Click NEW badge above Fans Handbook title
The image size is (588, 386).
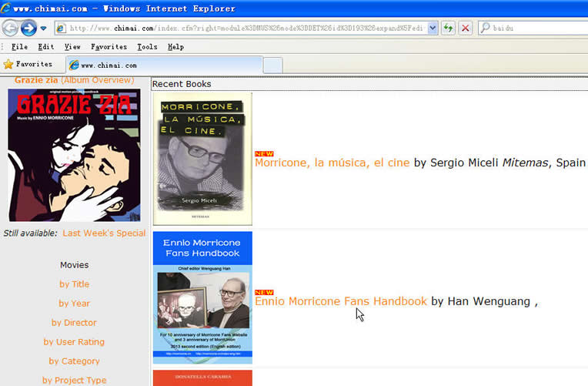(x=264, y=292)
